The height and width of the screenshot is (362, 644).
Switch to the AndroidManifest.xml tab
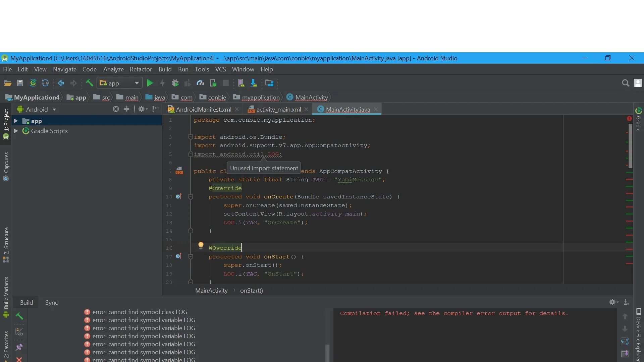[x=203, y=110]
